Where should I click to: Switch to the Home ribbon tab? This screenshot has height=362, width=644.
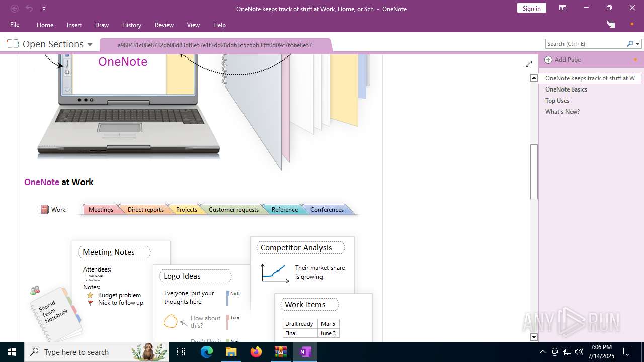pyautogui.click(x=45, y=25)
